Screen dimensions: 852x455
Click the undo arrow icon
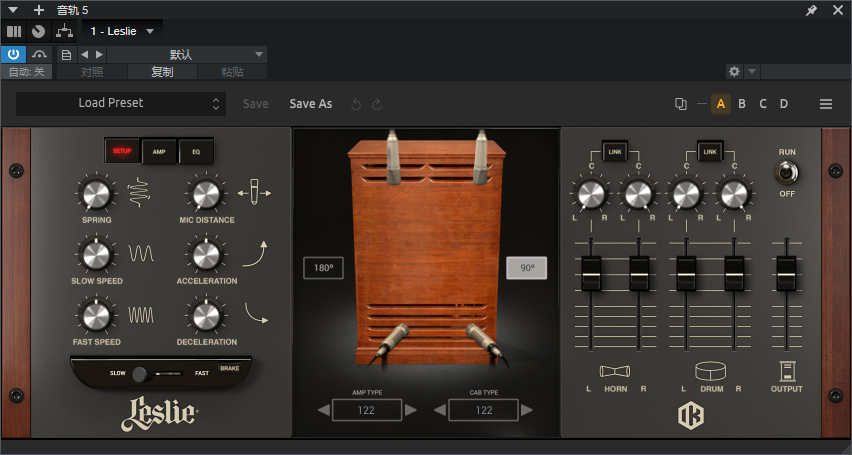356,104
